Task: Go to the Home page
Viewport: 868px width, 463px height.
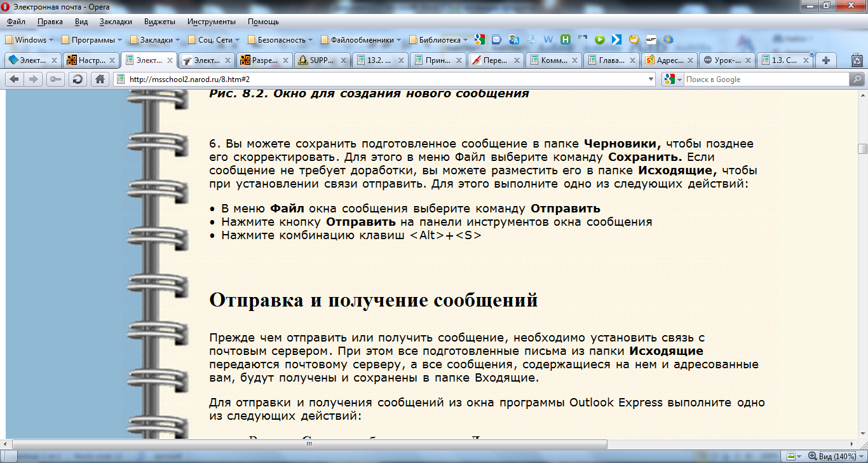Action: tap(99, 79)
